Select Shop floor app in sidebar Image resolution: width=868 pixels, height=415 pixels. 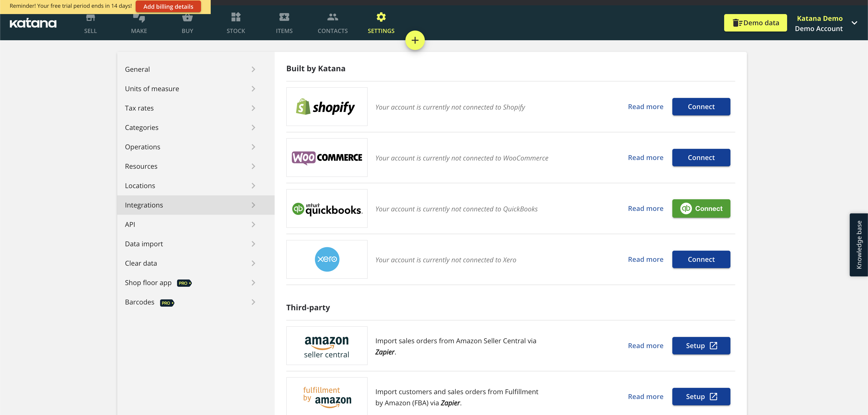196,282
